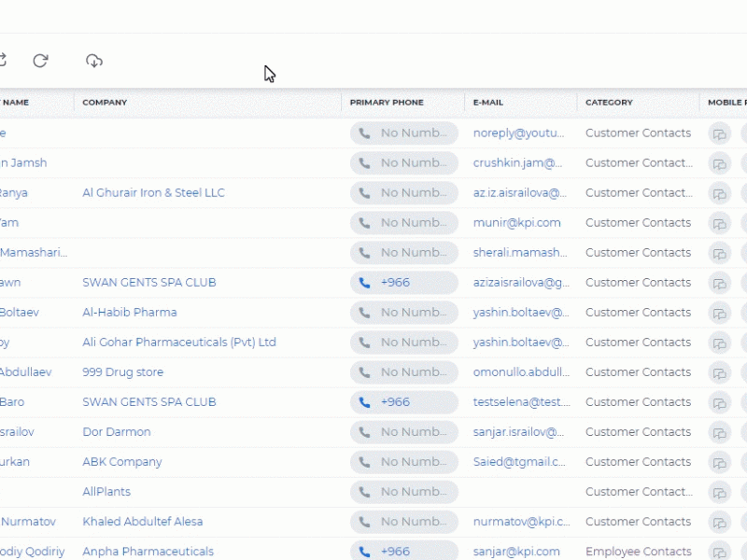The image size is (747, 560).
Task: Open chat icon for munir@kpi.com row
Action: (719, 224)
